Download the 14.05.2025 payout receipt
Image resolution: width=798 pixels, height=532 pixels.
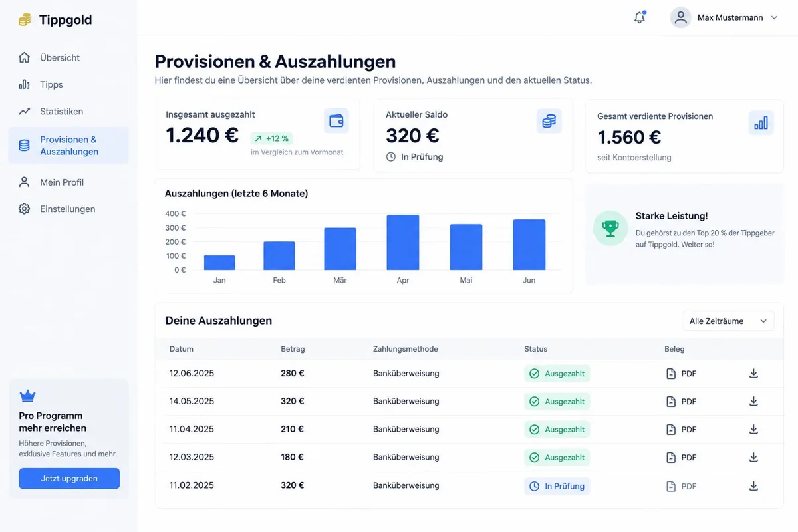753,402
